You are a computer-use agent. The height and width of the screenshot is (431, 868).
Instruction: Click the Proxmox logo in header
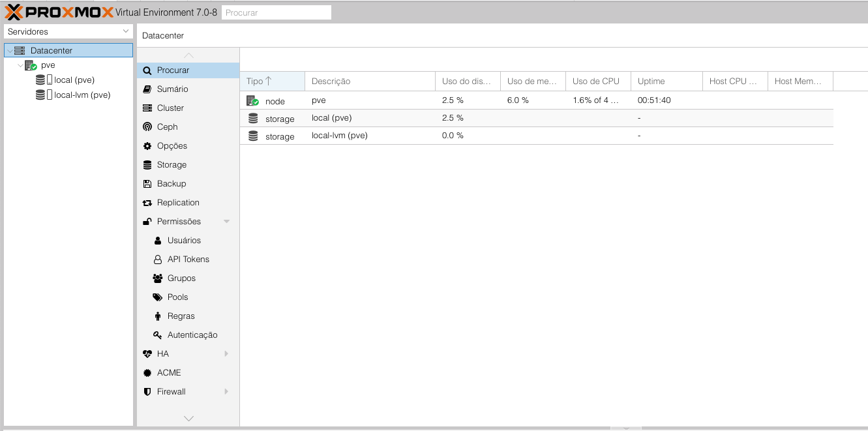(x=59, y=12)
